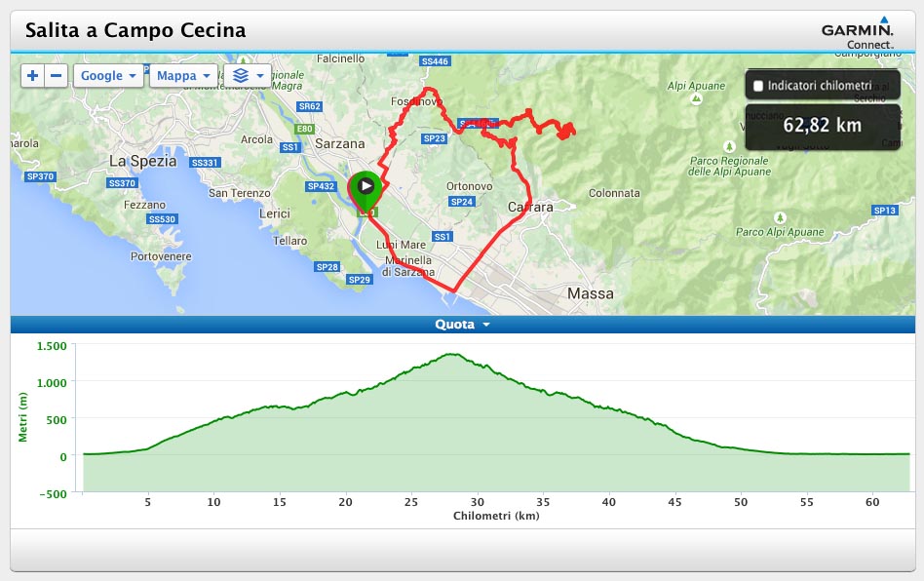Click the layers dropdown arrow
The image size is (924, 581).
click(260, 75)
